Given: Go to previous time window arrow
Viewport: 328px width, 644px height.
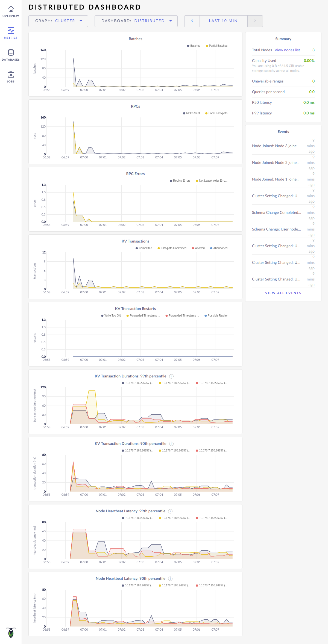Looking at the screenshot, I should (x=192, y=21).
